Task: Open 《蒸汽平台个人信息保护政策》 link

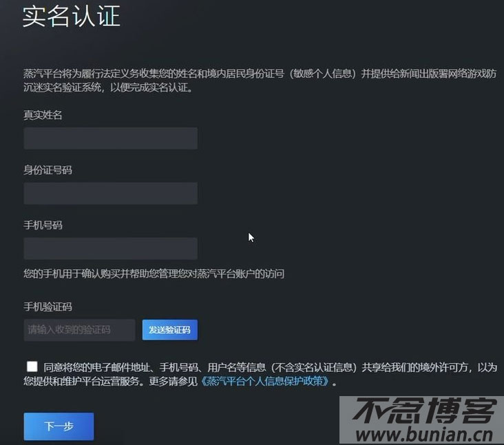Action: tap(266, 382)
